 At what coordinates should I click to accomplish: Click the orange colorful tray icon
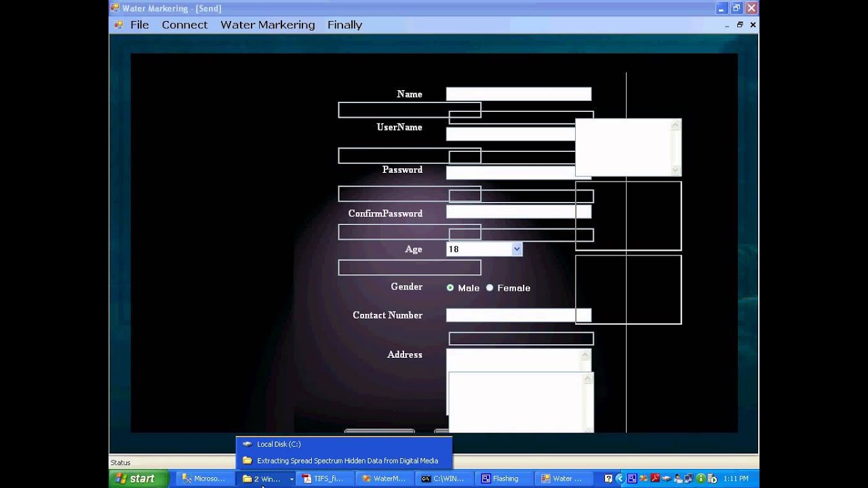pyautogui.click(x=644, y=479)
